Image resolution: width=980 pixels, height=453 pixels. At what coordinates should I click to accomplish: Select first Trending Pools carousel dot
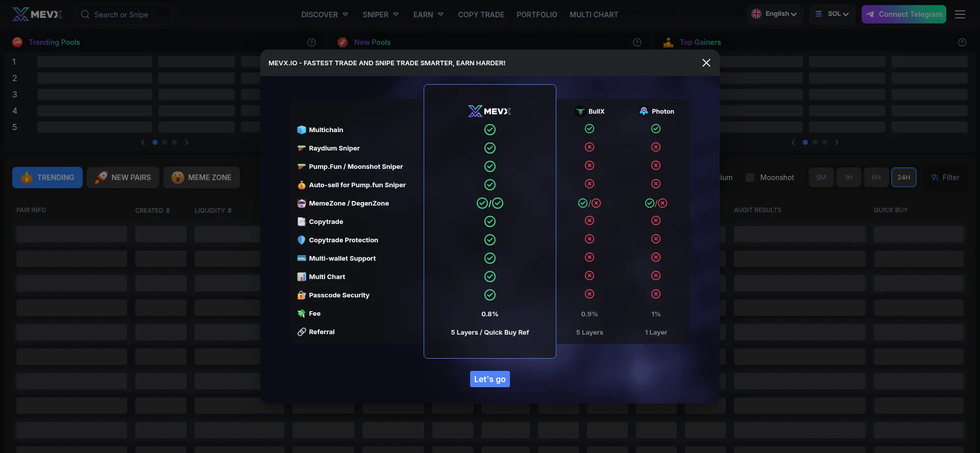(155, 142)
